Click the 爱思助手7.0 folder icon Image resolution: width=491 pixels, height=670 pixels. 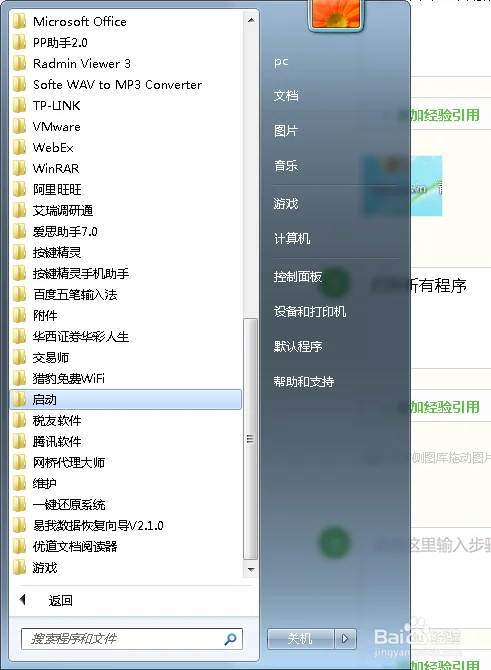pyautogui.click(x=19, y=231)
